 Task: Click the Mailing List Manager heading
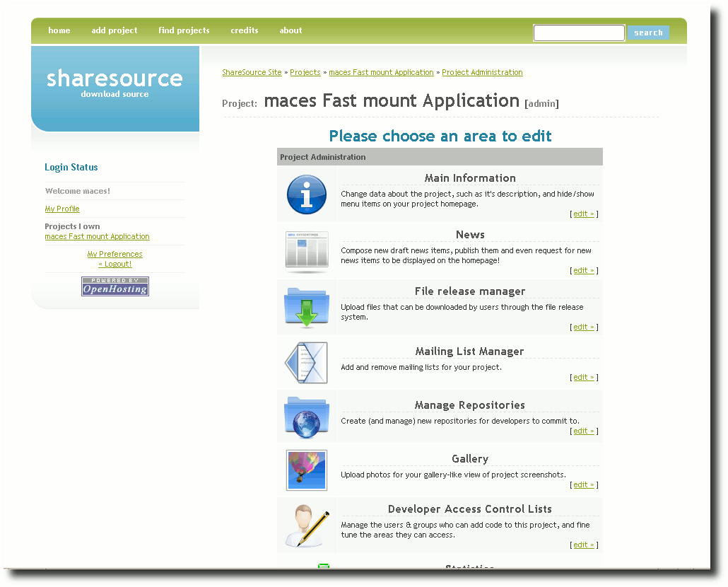(x=470, y=351)
